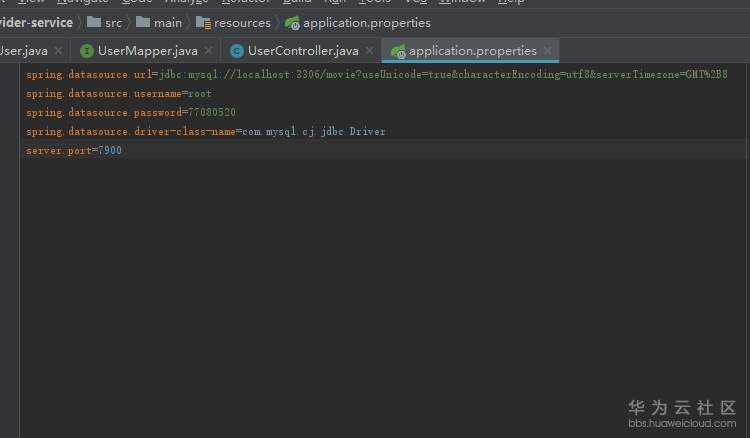Viewport: 750px width, 438px height.
Task: Click com.mysql.cj.jdbc.Driver value
Action: point(314,131)
